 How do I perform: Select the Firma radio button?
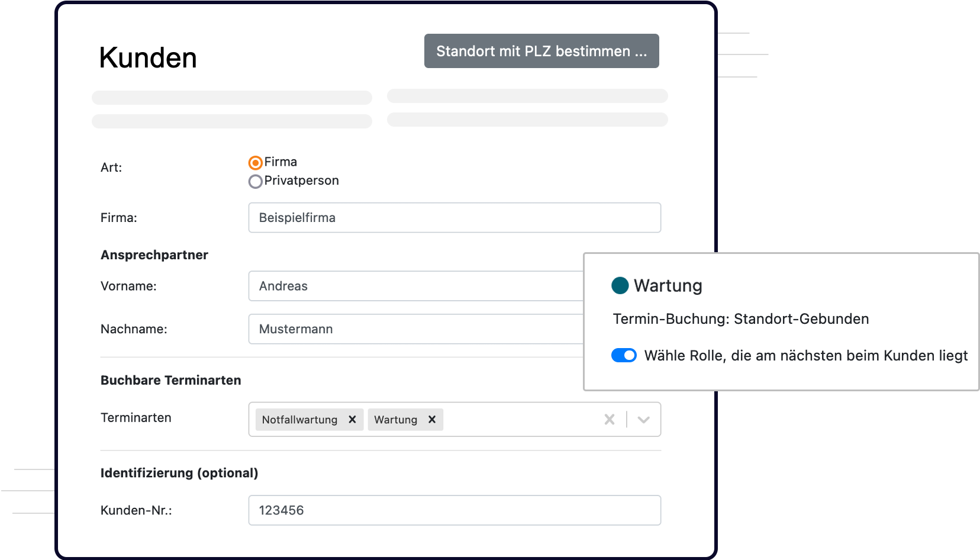tap(255, 163)
